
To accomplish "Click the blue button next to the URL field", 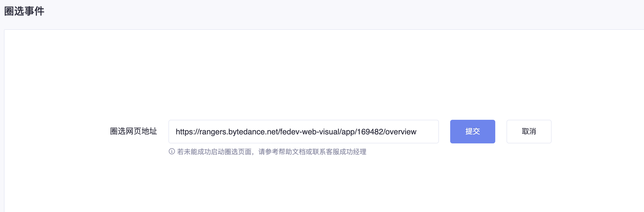I will click(x=472, y=132).
